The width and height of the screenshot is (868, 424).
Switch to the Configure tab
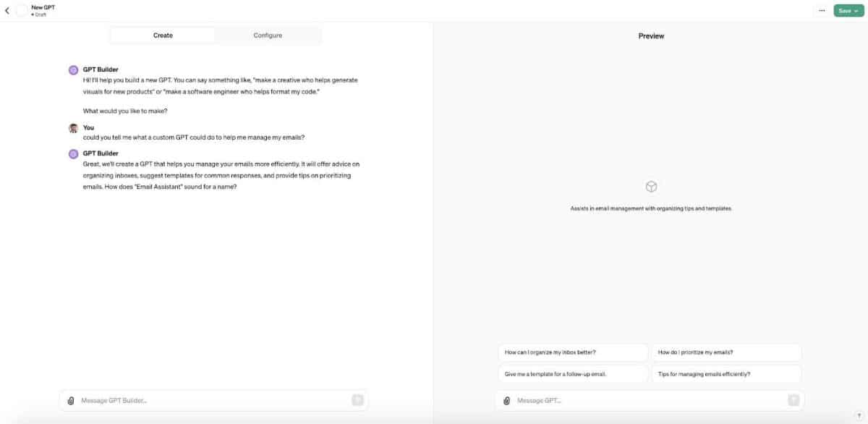coord(268,35)
